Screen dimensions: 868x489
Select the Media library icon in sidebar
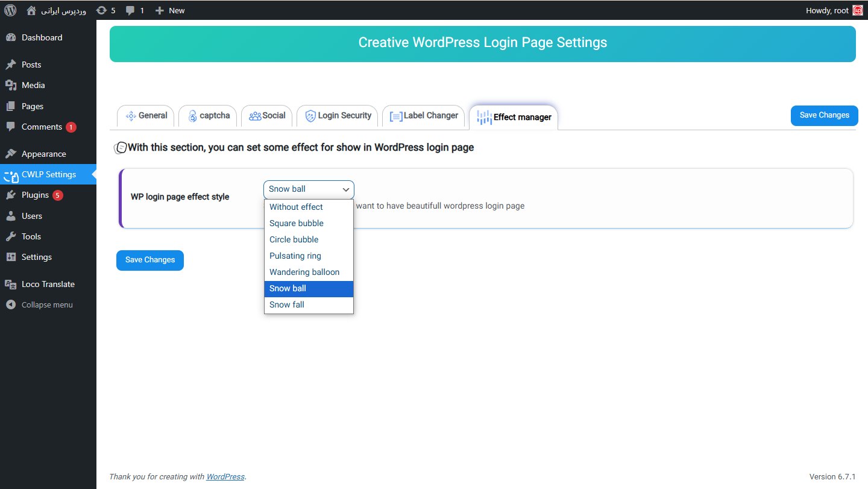12,85
